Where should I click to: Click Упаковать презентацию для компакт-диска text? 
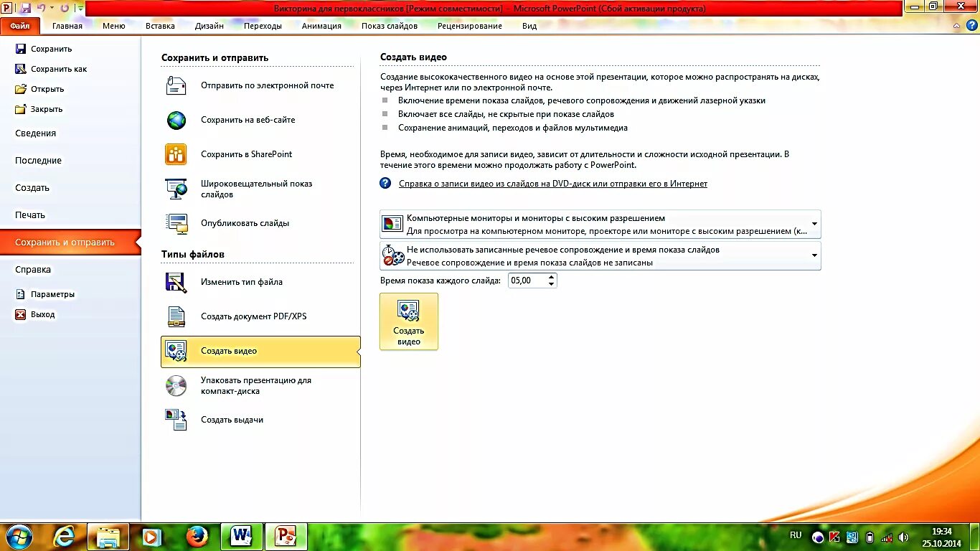(x=256, y=386)
